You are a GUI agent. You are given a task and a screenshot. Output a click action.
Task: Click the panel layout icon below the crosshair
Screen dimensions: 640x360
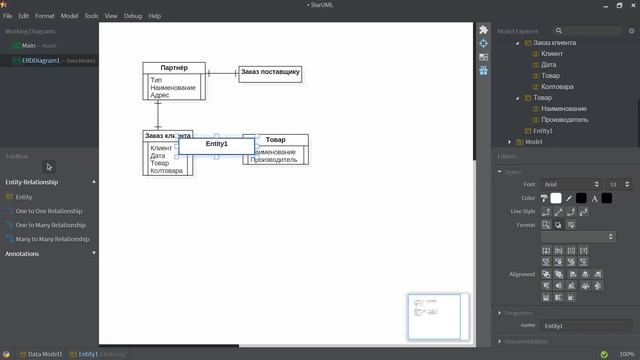[483, 57]
